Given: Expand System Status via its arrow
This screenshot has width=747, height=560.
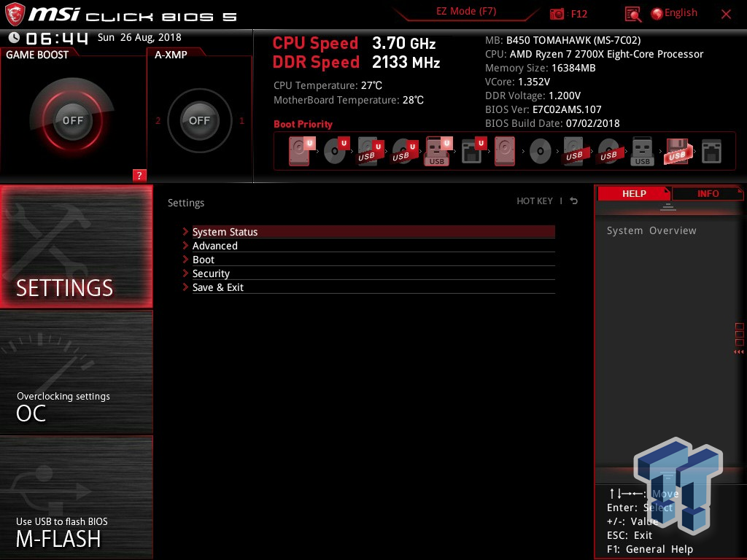Looking at the screenshot, I should pyautogui.click(x=185, y=231).
